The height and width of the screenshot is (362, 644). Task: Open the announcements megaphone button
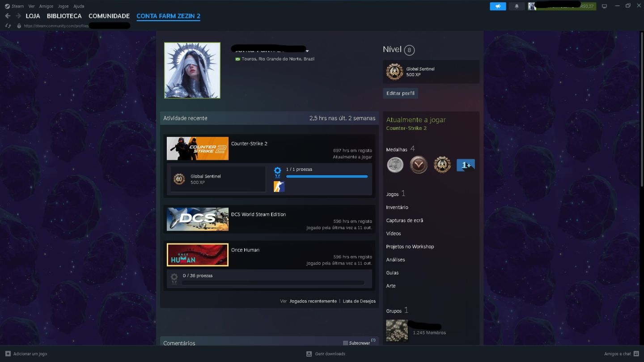point(498,6)
